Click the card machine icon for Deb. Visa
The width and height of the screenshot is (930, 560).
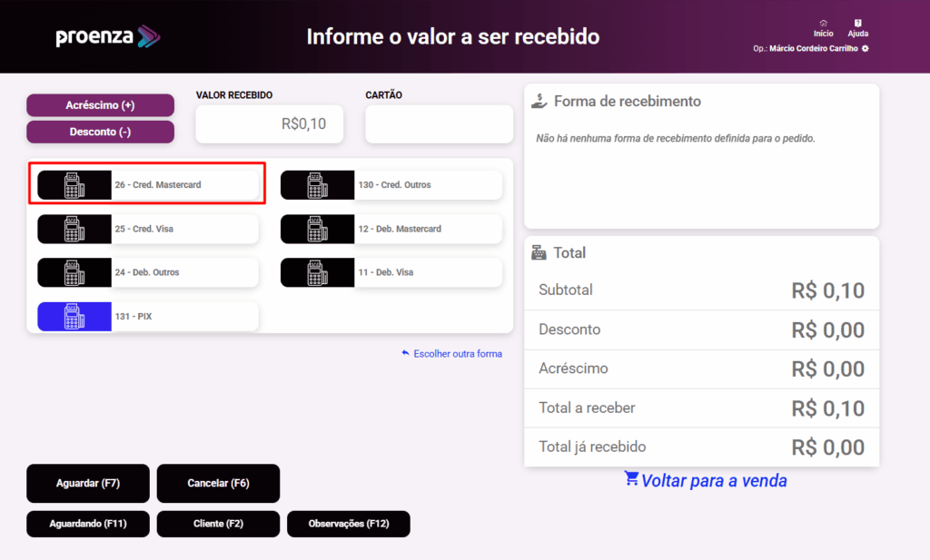317,272
